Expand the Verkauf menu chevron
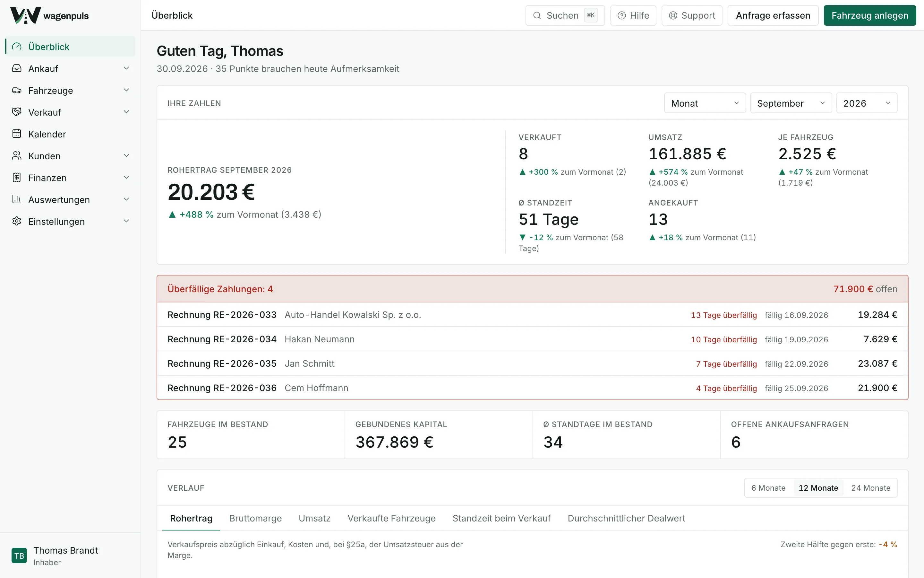Screen dimensions: 924x578 pos(126,112)
